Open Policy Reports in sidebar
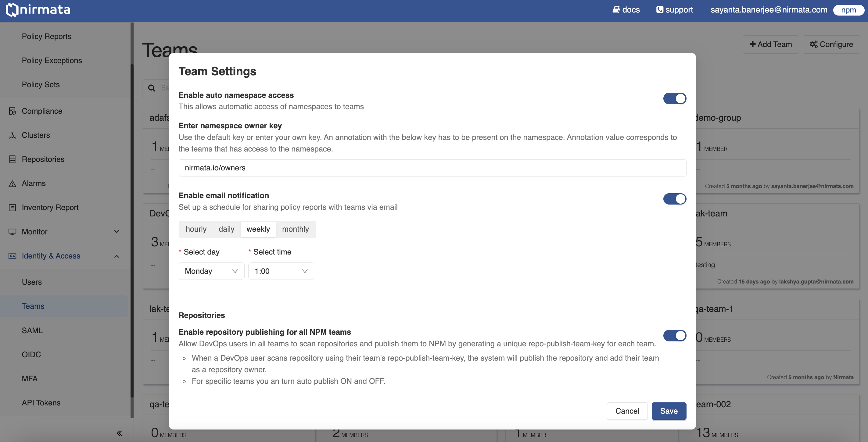868x442 pixels. 46,36
